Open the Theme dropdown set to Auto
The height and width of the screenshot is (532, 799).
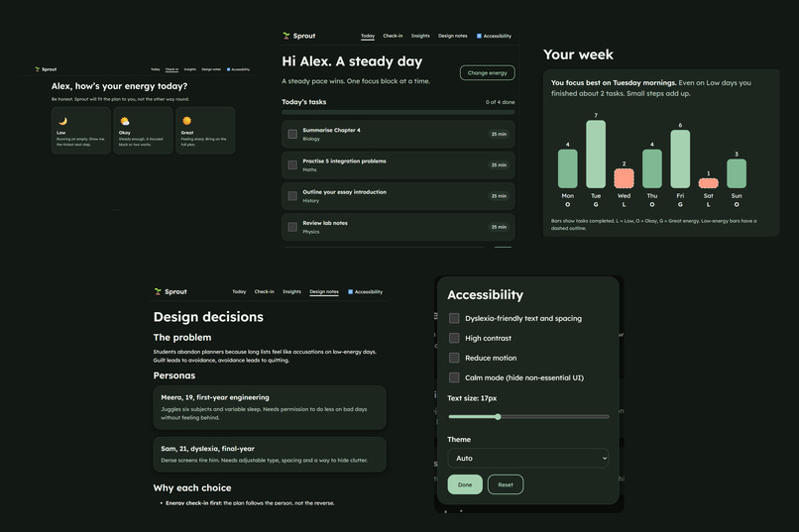click(528, 458)
